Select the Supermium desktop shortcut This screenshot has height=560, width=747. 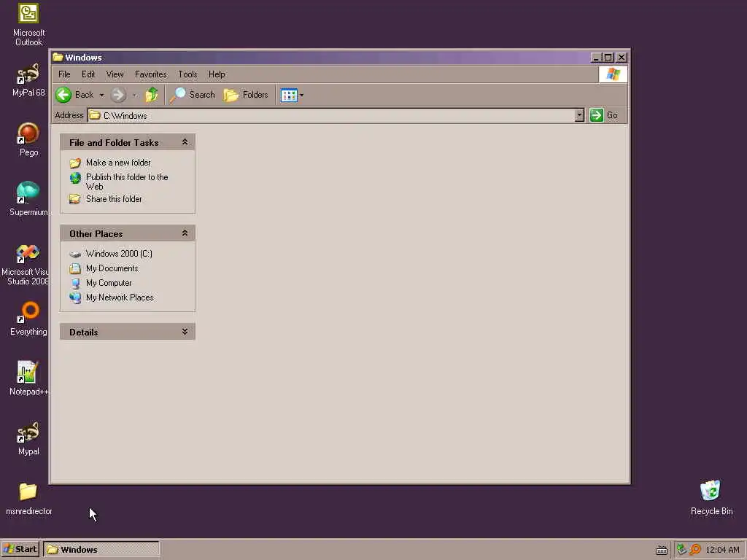click(28, 199)
